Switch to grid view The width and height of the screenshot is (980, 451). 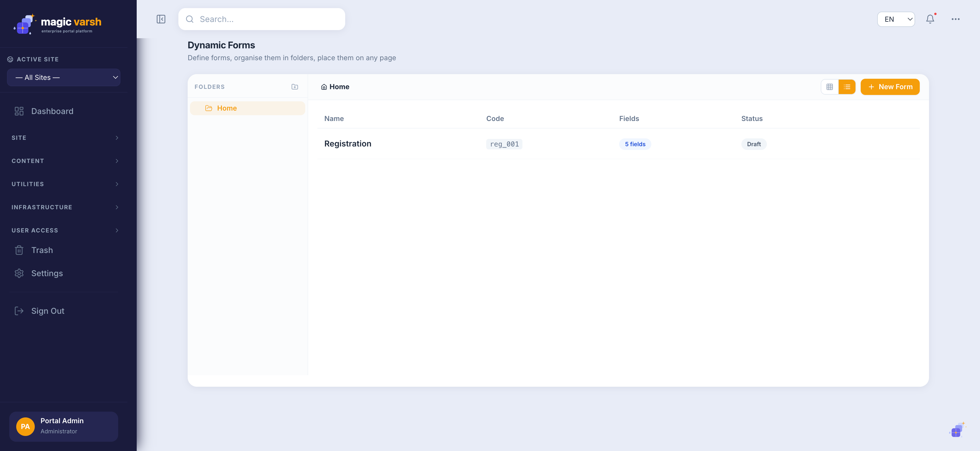(830, 87)
